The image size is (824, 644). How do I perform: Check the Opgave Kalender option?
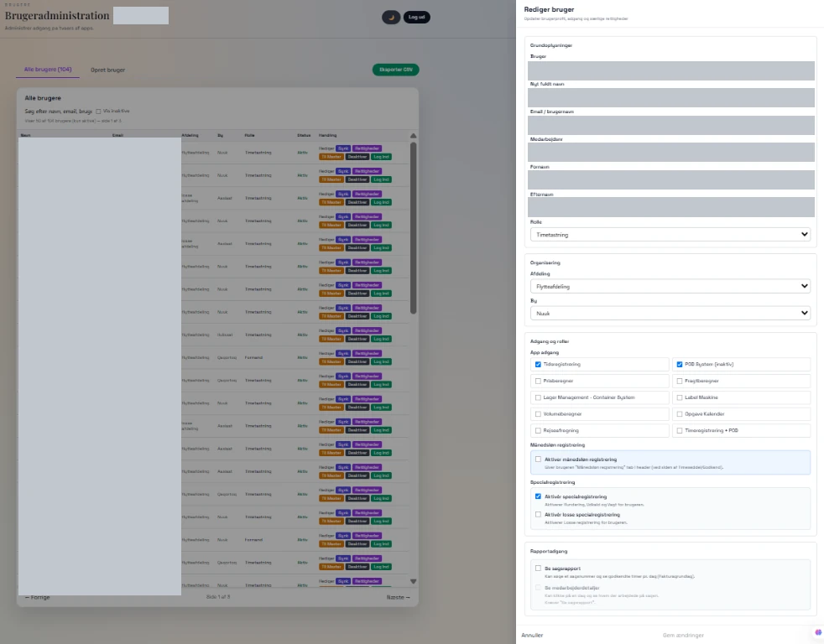tap(680, 414)
